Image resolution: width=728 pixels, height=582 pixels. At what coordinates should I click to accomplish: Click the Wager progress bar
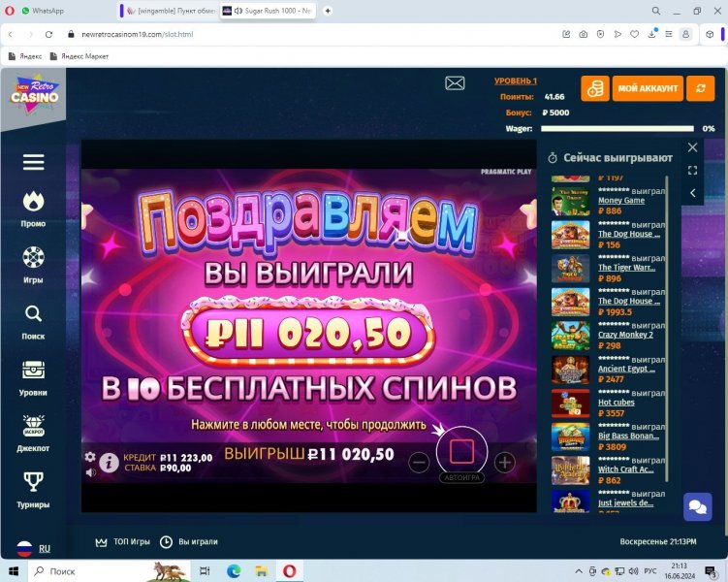click(617, 129)
